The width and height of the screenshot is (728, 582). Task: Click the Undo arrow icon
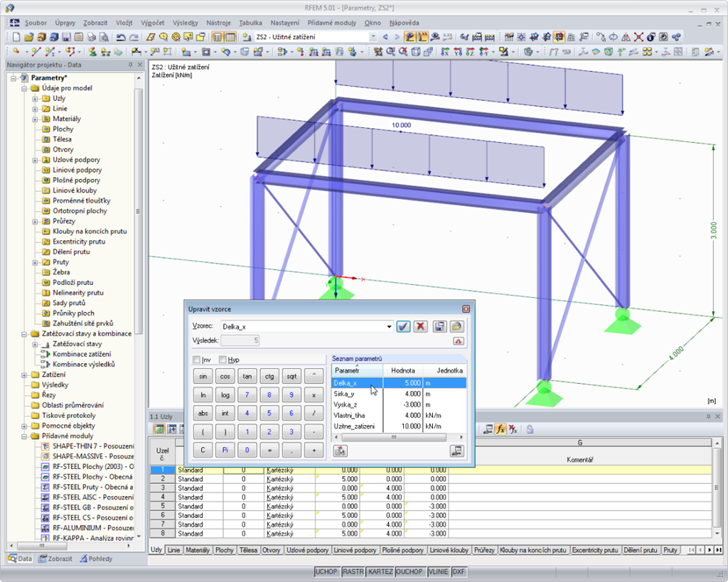coord(121,37)
